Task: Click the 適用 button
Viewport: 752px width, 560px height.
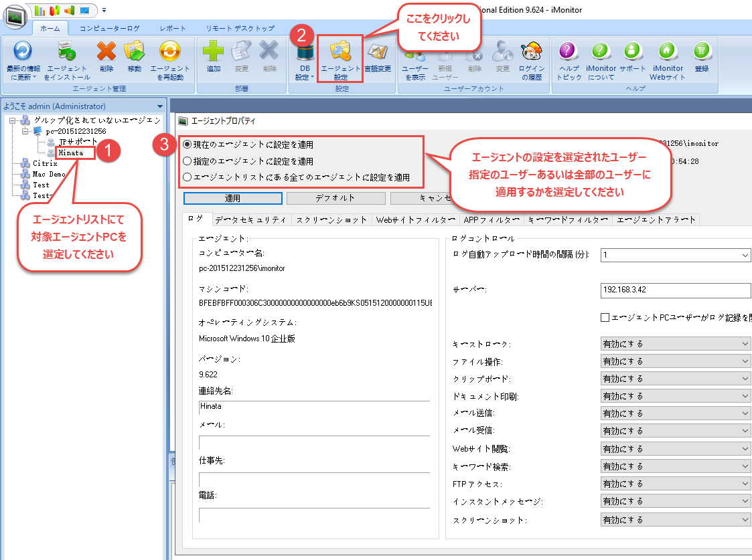Action: click(x=232, y=198)
